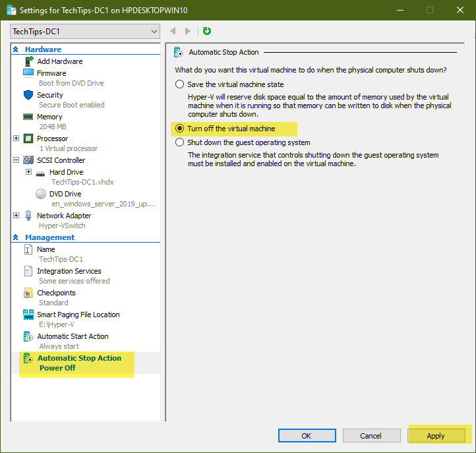Click the SCSI Controller icon
Viewport: 476px width, 453px height.
point(28,160)
